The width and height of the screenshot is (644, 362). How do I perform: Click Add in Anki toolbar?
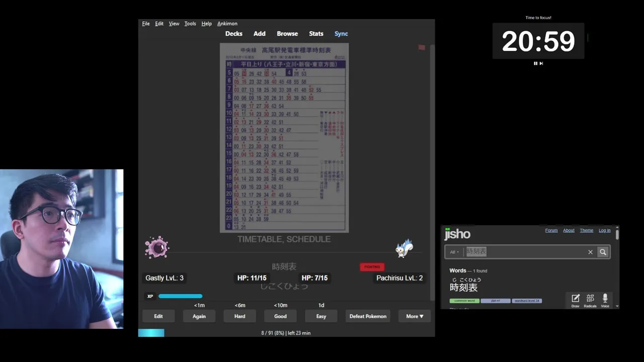(260, 34)
